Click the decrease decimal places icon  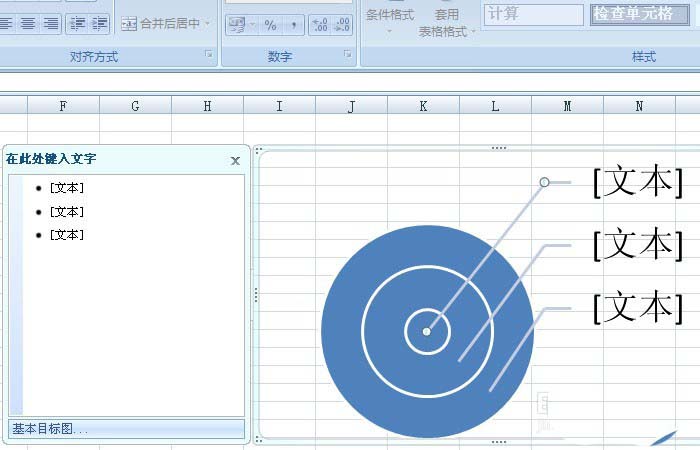[342, 24]
